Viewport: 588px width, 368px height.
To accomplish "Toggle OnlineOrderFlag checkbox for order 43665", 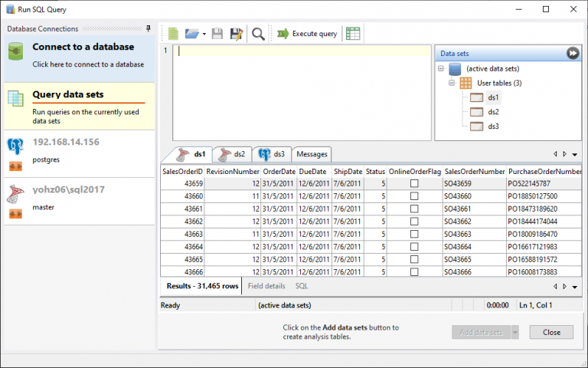I will [x=414, y=259].
